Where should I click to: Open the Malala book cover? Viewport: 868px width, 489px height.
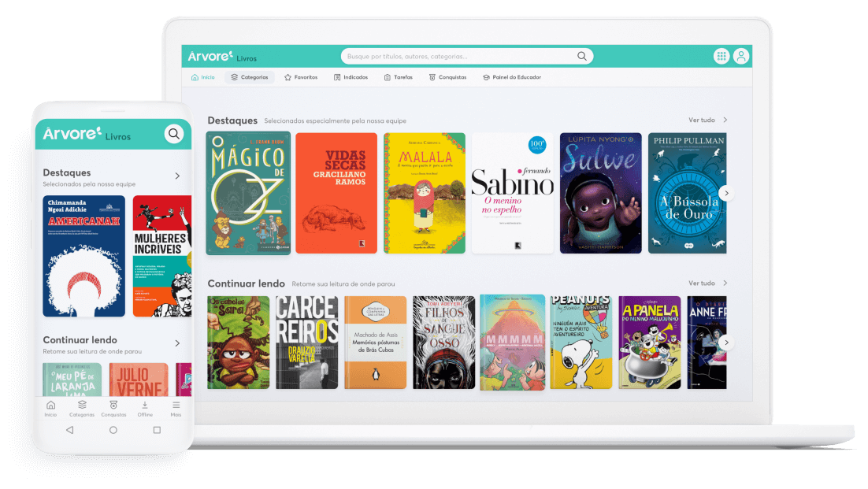coord(425,193)
